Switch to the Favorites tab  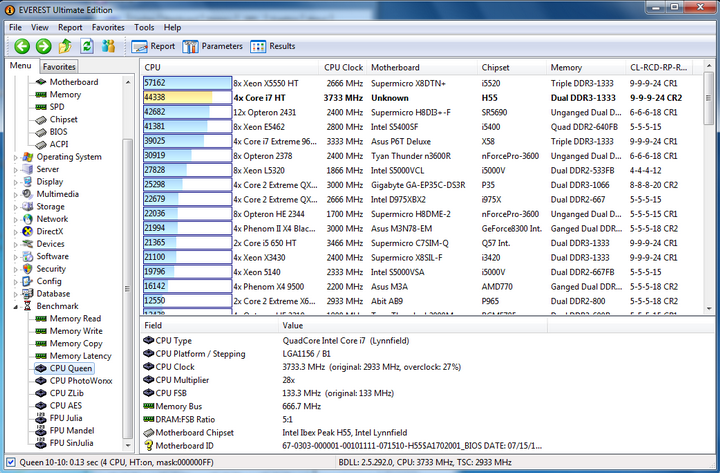click(x=59, y=67)
